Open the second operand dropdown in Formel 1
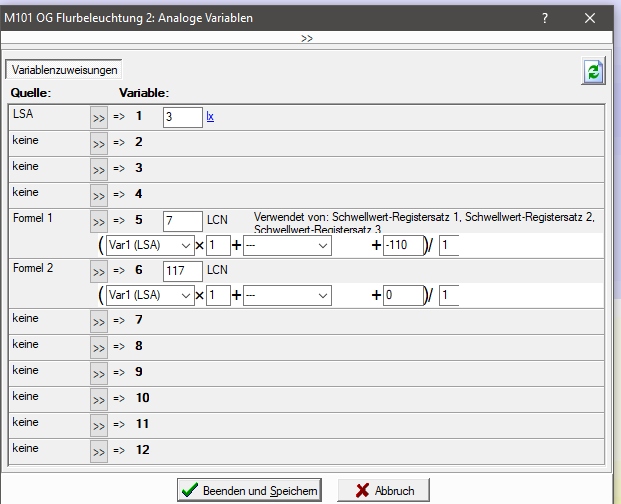This screenshot has width=621, height=504. pyautogui.click(x=287, y=246)
